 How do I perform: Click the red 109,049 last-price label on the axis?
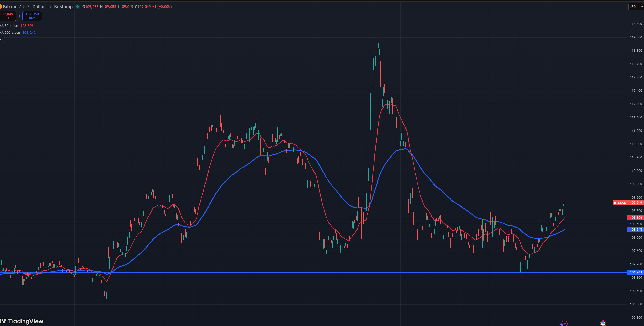[x=636, y=203]
